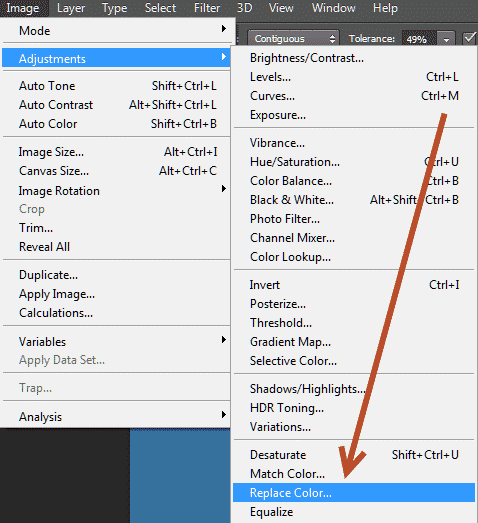Choose Replace Color from Adjustments submenu
The image size is (478, 523).
(x=354, y=493)
